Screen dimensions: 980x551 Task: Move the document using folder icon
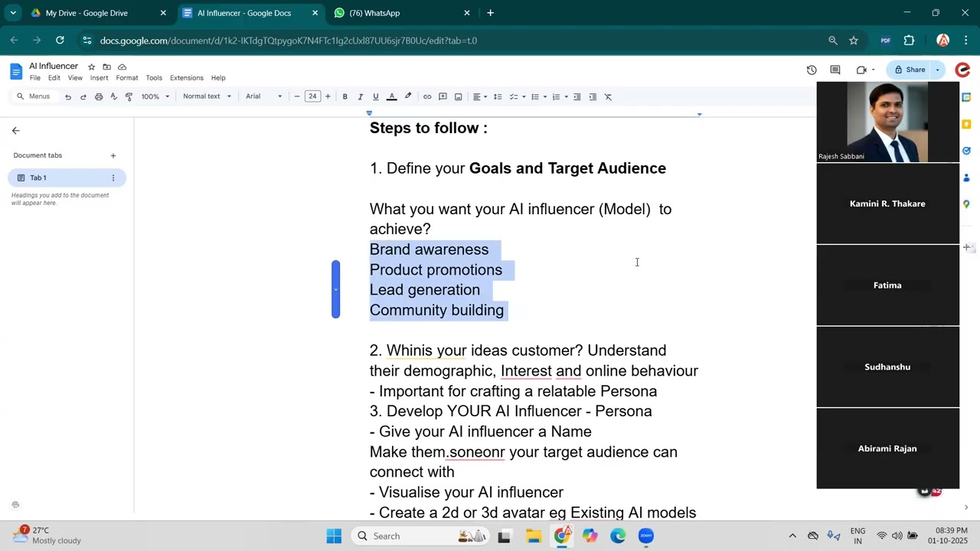coord(106,67)
